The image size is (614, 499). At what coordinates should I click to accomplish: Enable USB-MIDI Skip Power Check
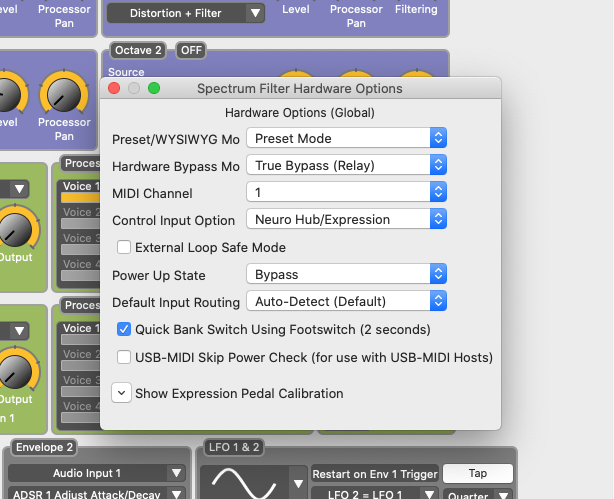click(x=124, y=357)
